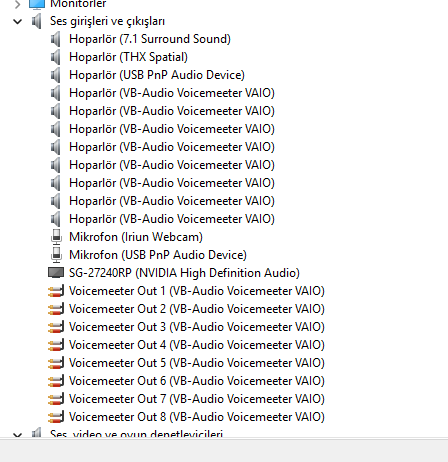The width and height of the screenshot is (448, 462).
Task: Select the Ses girişleri ve çıkışları label
Action: coord(107,21)
